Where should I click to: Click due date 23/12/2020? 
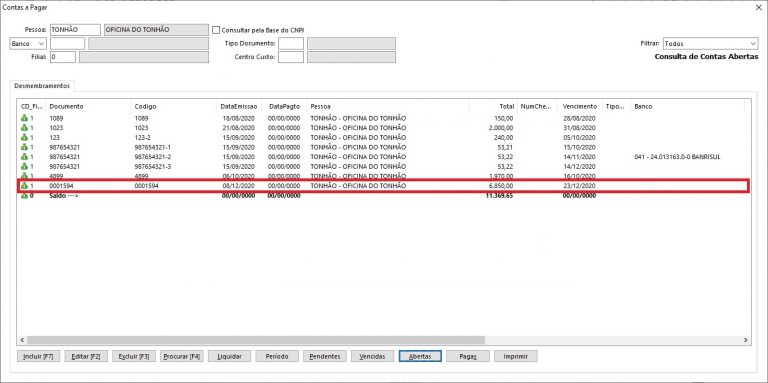(579, 186)
